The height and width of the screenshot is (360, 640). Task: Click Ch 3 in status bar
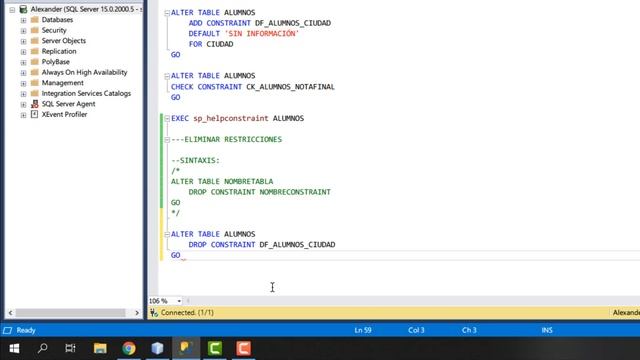coord(469,330)
